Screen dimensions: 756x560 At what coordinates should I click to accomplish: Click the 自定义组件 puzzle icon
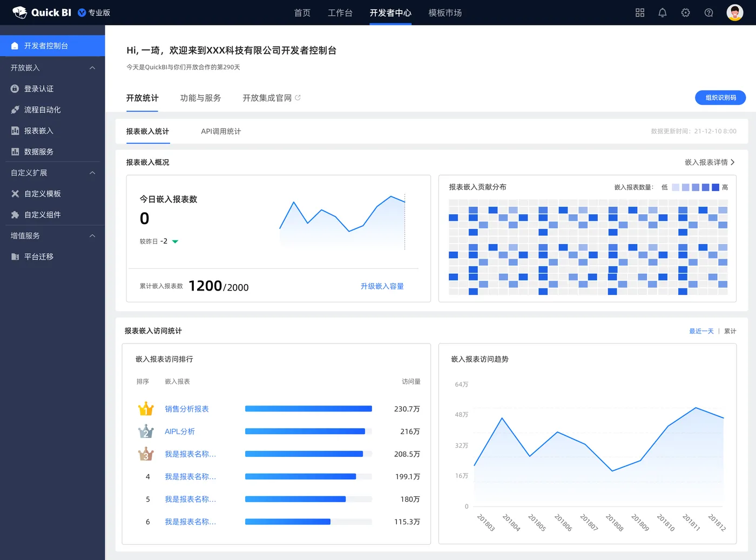15,215
